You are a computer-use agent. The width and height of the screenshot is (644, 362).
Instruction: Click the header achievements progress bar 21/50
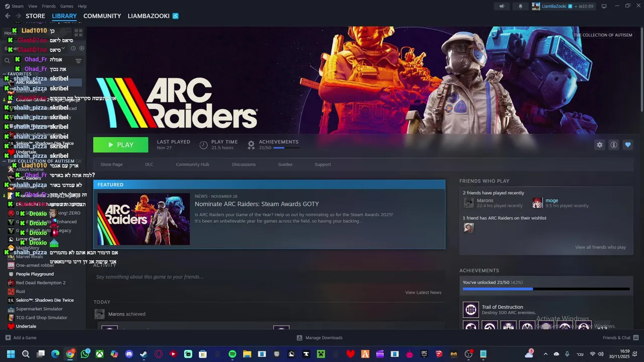coord(286,148)
